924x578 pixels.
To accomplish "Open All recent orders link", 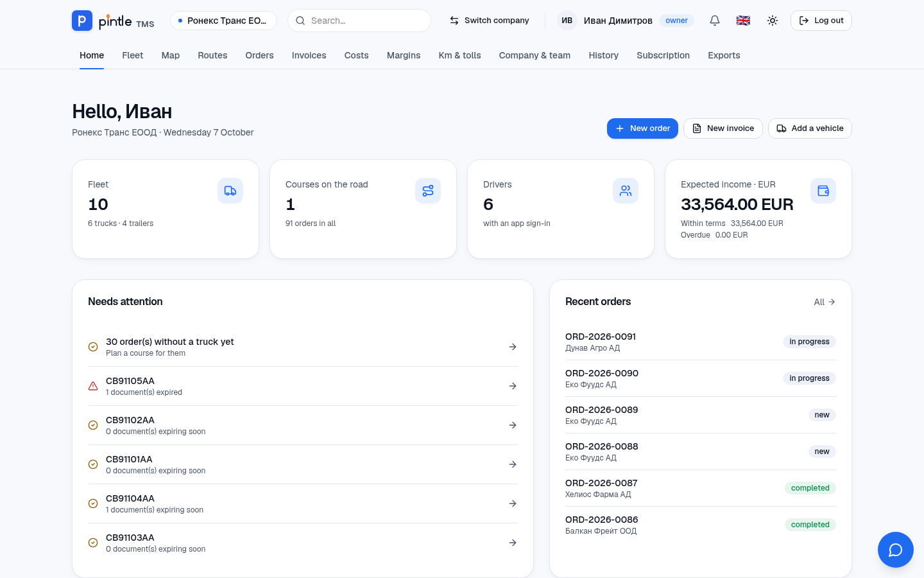I will [825, 302].
